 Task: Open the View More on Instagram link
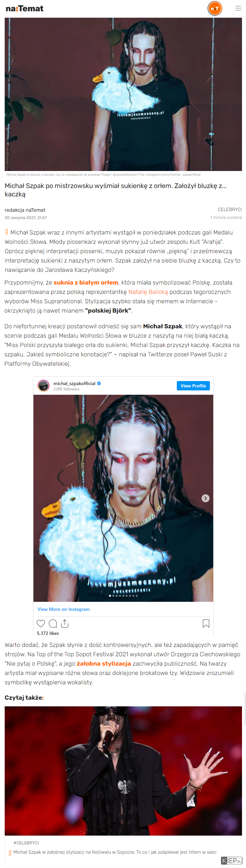(64, 609)
